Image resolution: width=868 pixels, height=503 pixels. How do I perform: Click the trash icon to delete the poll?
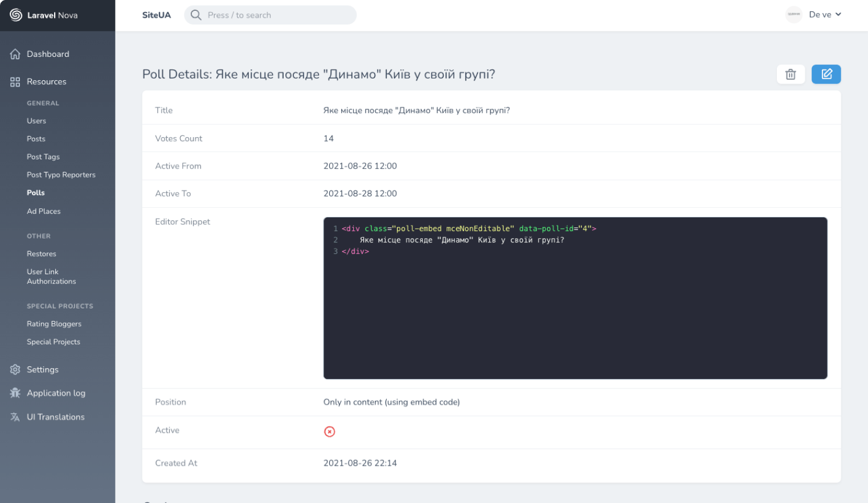coord(791,74)
